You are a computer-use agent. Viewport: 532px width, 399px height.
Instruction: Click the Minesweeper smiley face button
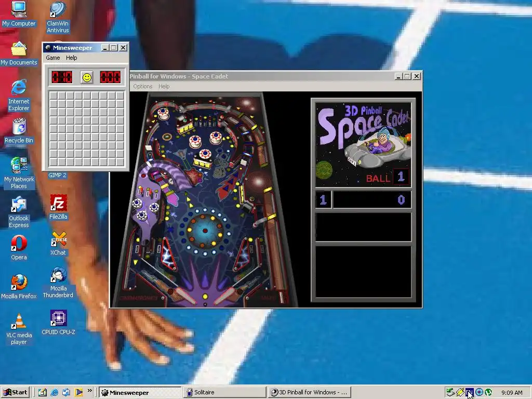87,77
